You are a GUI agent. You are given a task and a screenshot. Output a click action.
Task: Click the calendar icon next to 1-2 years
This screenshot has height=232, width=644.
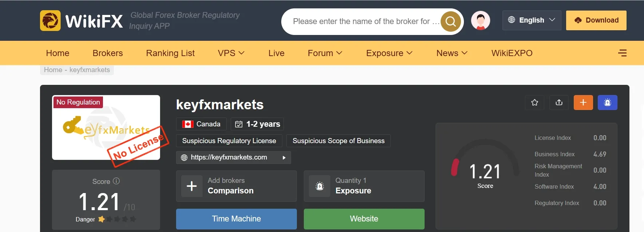(239, 124)
